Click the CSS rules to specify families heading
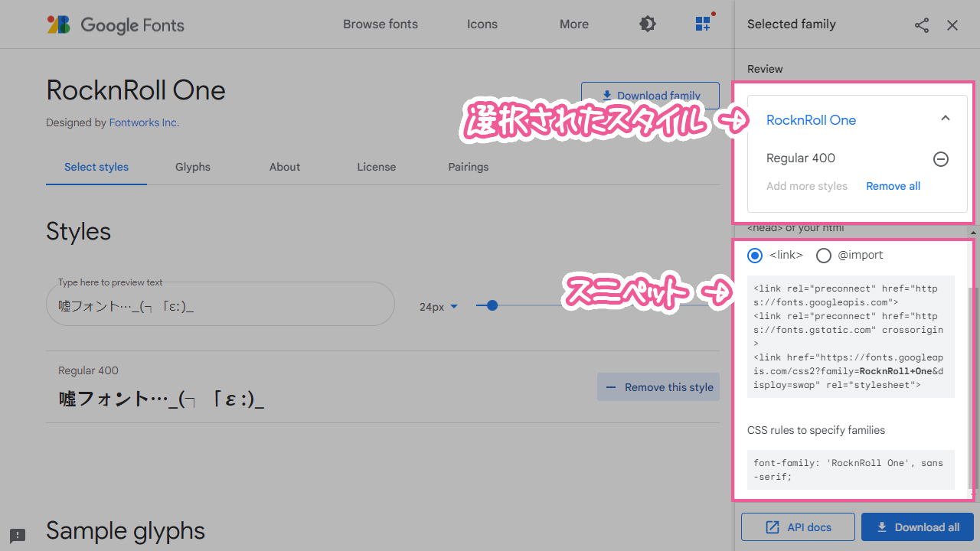 pyautogui.click(x=816, y=430)
